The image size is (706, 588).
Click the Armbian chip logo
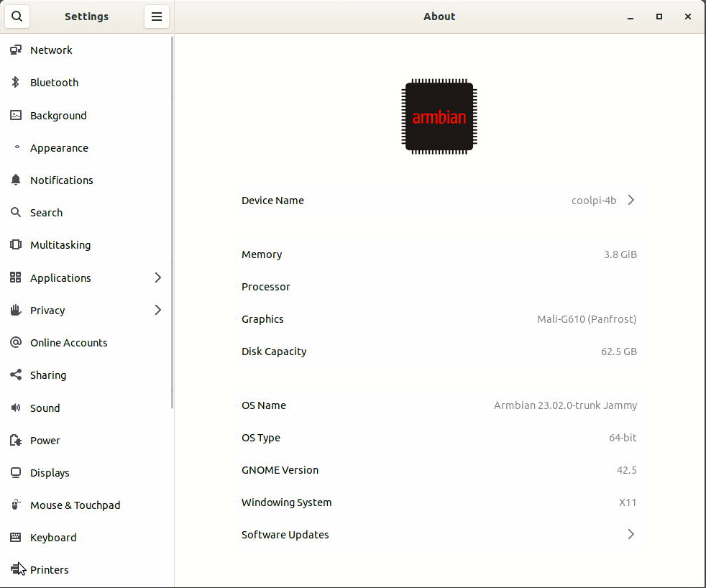click(x=439, y=116)
